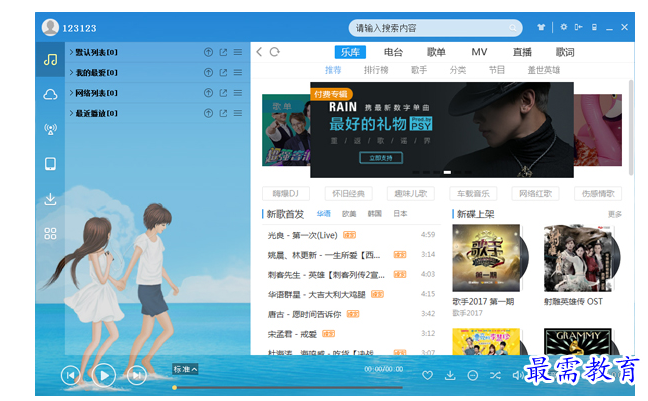This screenshot has height=401, width=648.
Task: Select the 歌手 sub-tab
Action: pos(419,70)
